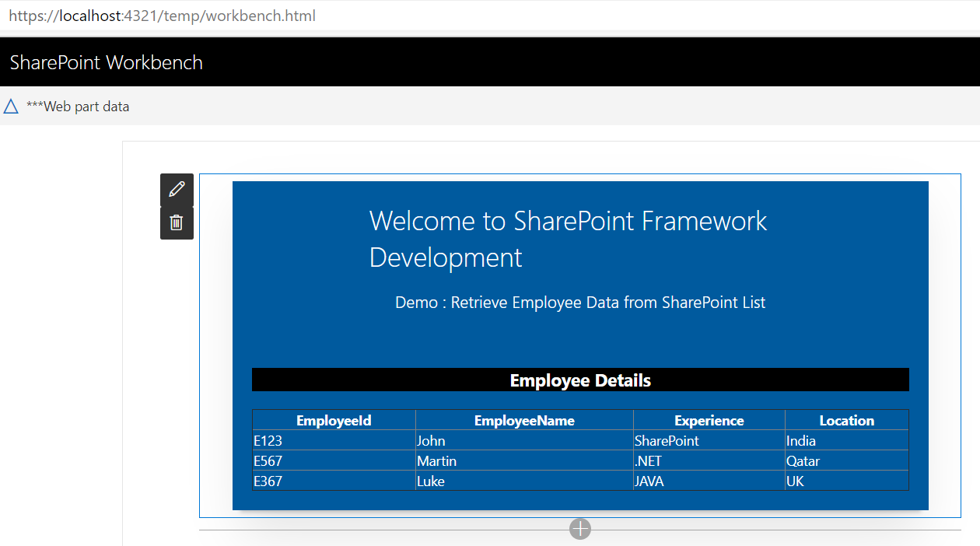Select the E567 employee ID cell
The height and width of the screenshot is (546, 980).
[x=334, y=460]
